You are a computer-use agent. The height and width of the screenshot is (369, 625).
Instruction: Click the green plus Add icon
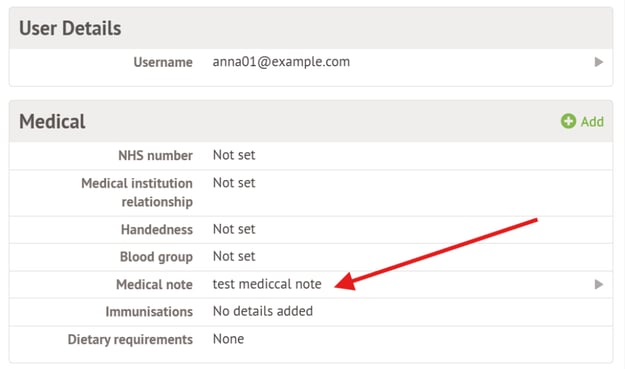tap(568, 121)
